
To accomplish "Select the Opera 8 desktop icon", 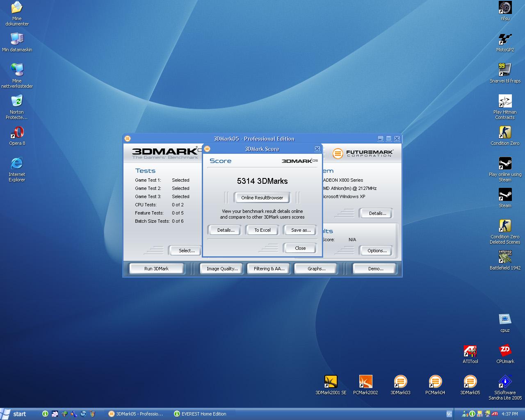I will (17, 133).
